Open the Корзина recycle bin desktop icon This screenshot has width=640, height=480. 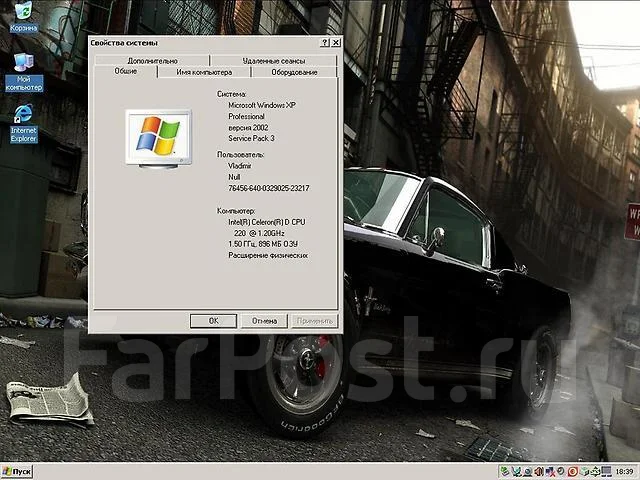pyautogui.click(x=23, y=17)
